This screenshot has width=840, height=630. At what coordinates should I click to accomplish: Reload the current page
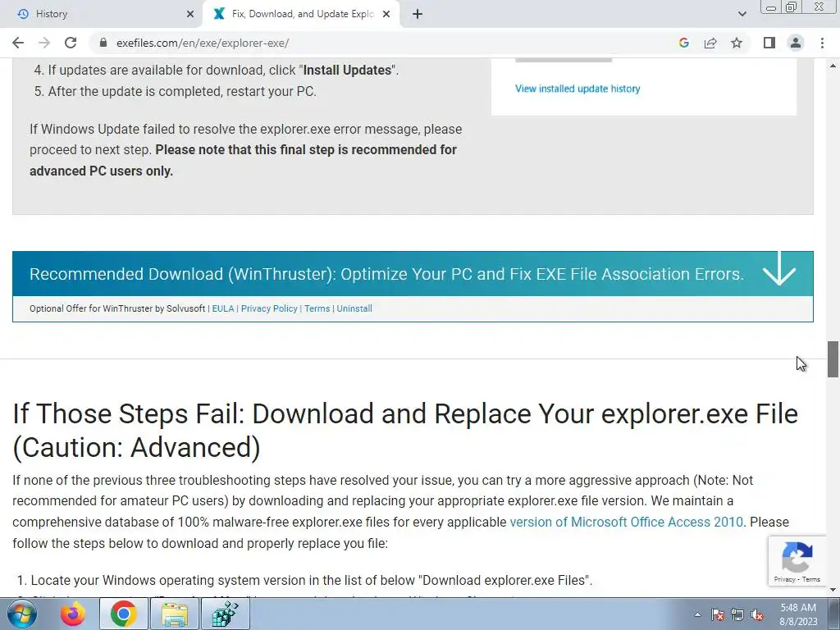coord(71,43)
